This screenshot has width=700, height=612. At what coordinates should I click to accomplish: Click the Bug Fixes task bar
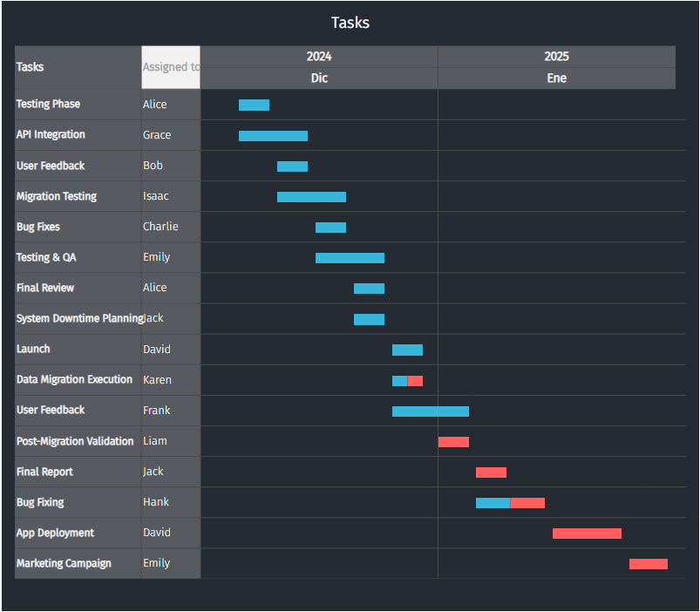(x=330, y=228)
